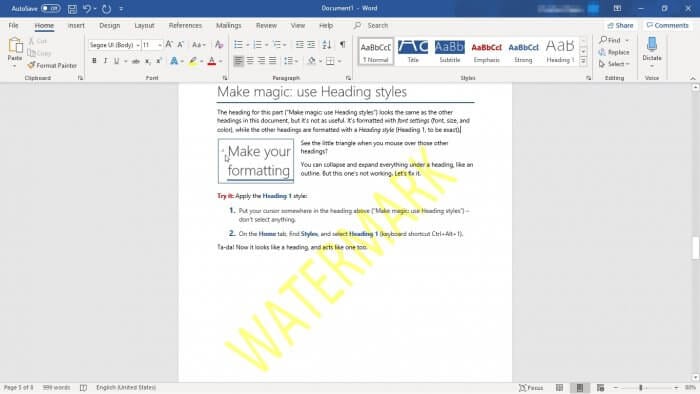Select the Heading 1 style thumbnail
Image resolution: width=700 pixels, height=394 pixels.
[560, 51]
